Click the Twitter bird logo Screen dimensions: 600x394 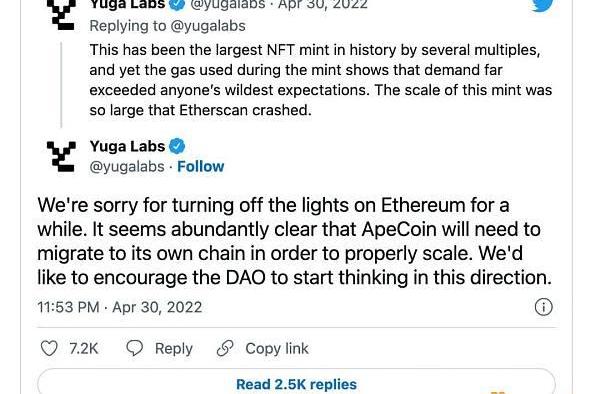pos(543,5)
